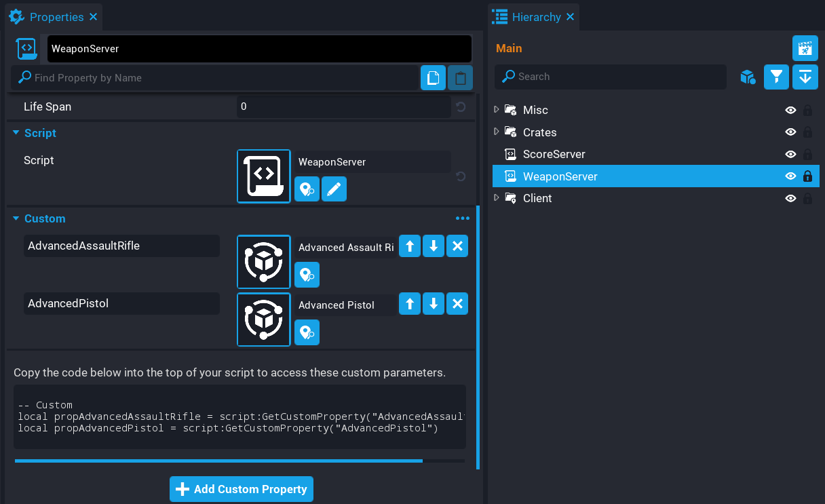Hide the Misc folder with eye icon

[790, 111]
